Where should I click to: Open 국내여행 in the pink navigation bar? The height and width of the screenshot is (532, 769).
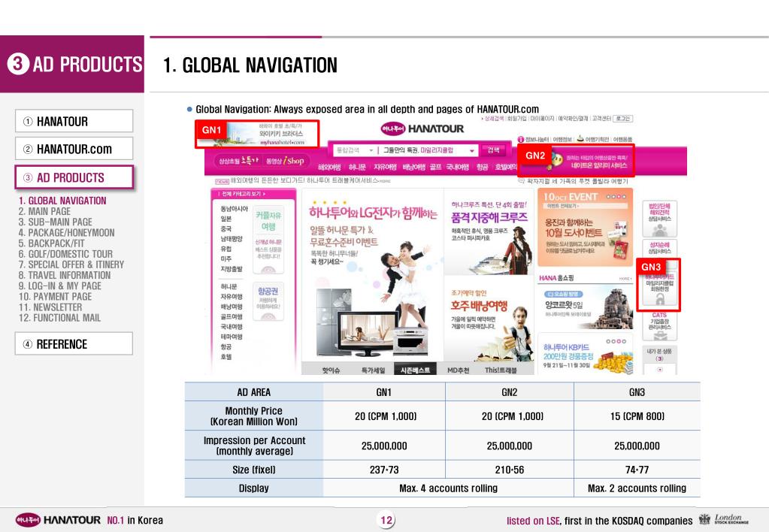pyautogui.click(x=457, y=168)
